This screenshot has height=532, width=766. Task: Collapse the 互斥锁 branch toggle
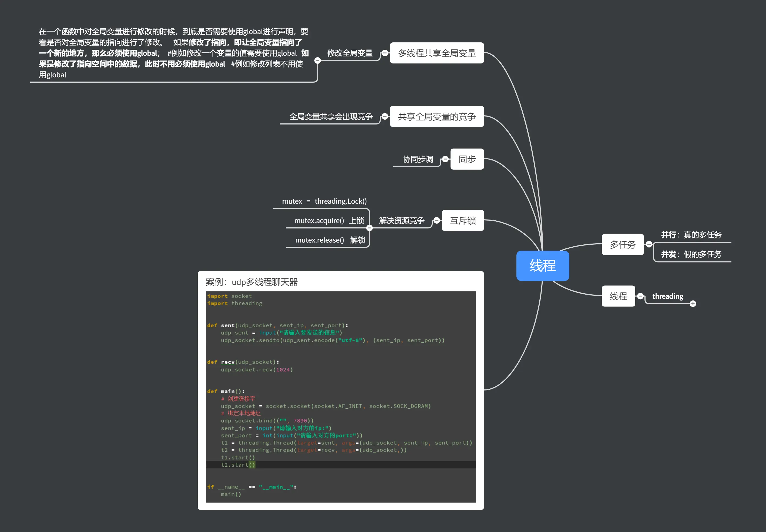pyautogui.click(x=437, y=220)
